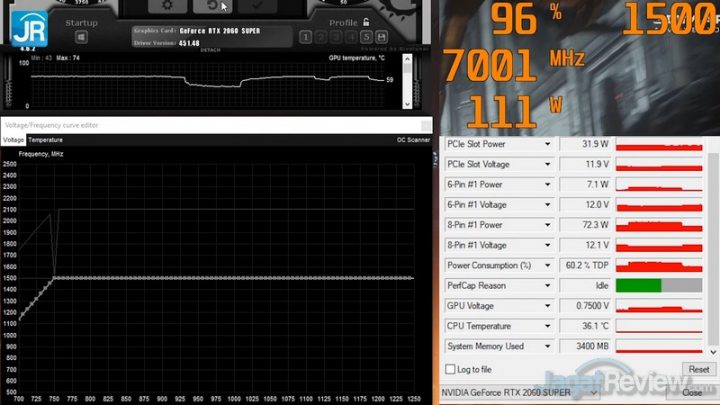
Task: Open the 8-Pin #1 Voltage sensor dropdown
Action: 547,245
